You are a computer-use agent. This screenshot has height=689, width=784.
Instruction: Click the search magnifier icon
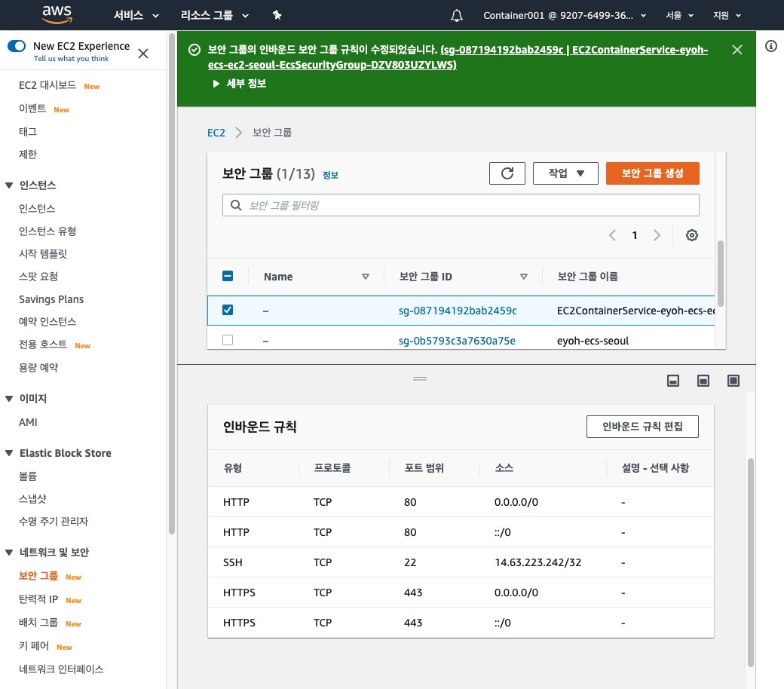[x=236, y=205]
